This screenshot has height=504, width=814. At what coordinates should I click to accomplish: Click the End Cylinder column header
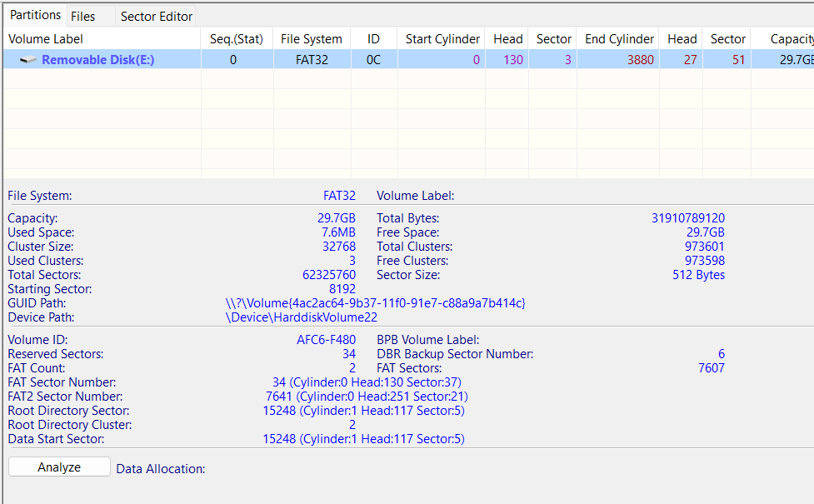tap(619, 39)
